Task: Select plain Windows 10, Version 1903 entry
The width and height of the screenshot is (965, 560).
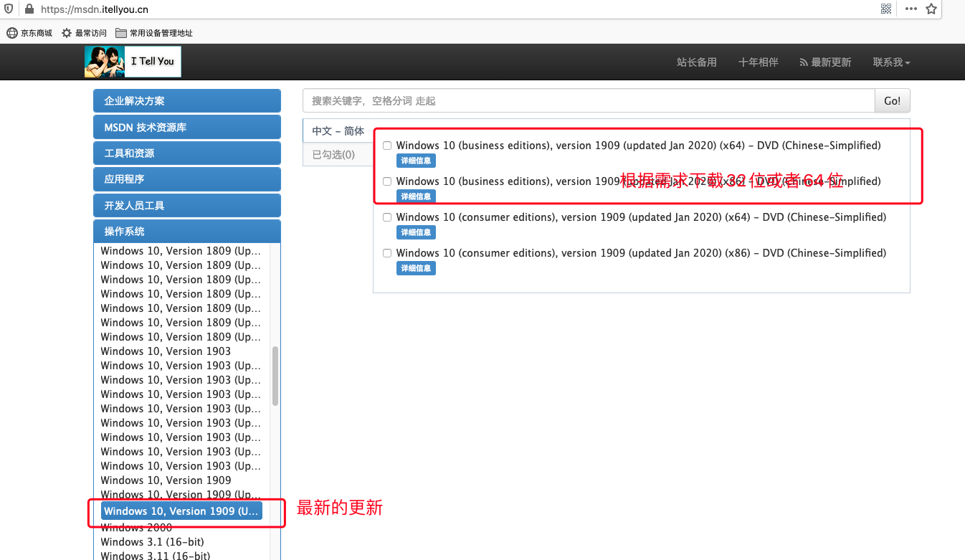Action: click(x=166, y=351)
